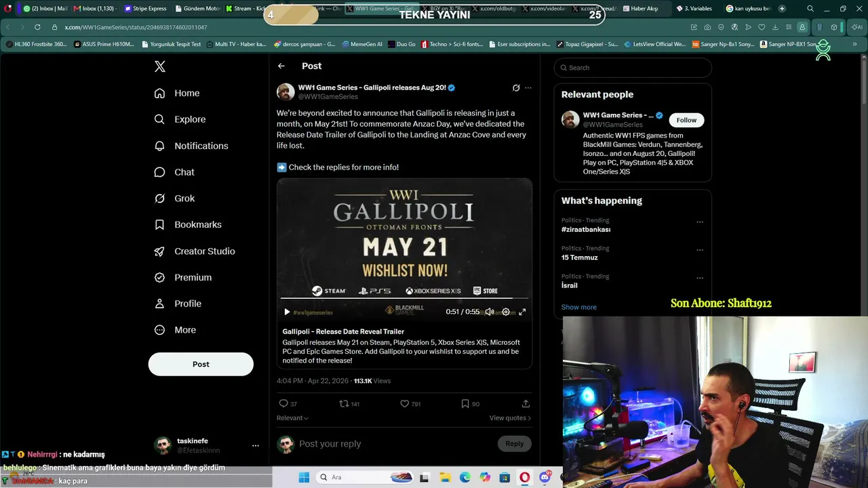This screenshot has height=488, width=868.
Task: Open options for the #ziraatbankası trend
Action: coord(700,222)
